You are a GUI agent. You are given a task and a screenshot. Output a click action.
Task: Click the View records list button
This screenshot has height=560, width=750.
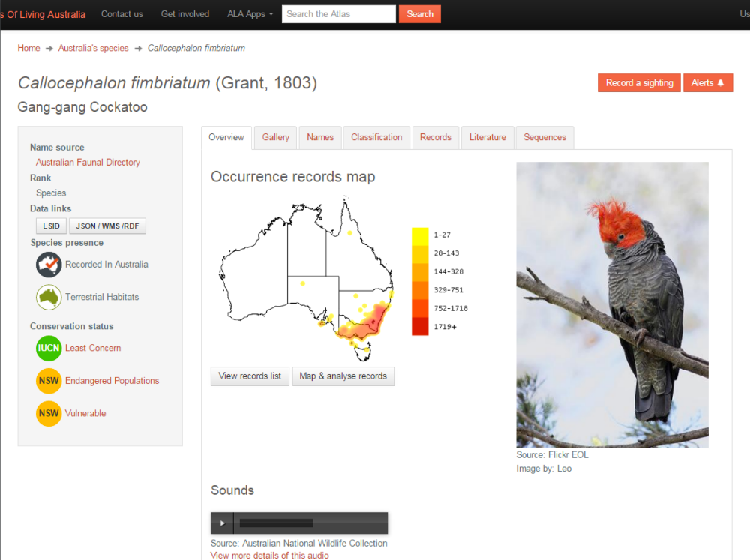tap(250, 376)
